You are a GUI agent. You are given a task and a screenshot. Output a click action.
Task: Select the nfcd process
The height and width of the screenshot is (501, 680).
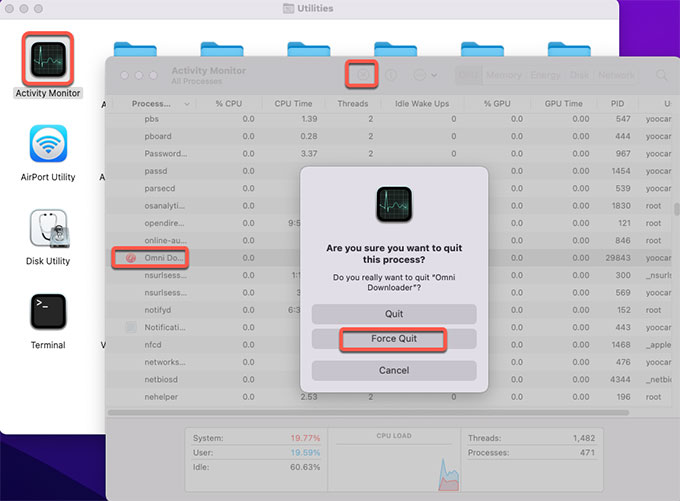(x=390, y=344)
